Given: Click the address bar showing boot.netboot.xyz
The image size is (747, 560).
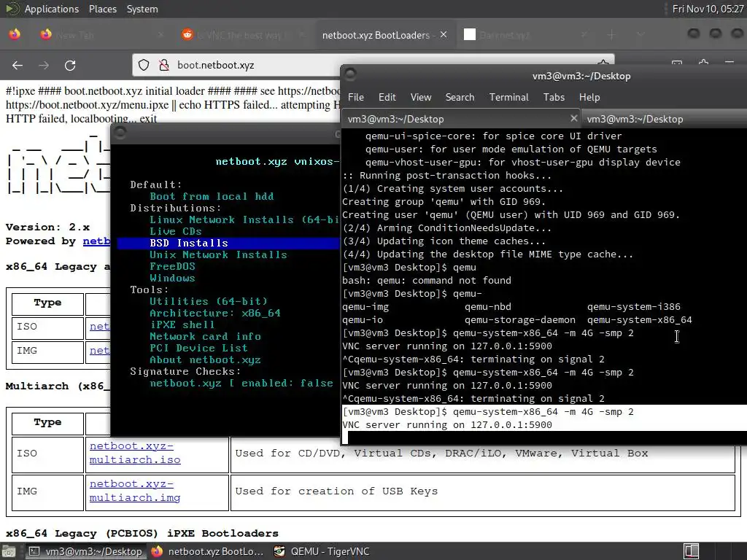Looking at the screenshot, I should 373,65.
